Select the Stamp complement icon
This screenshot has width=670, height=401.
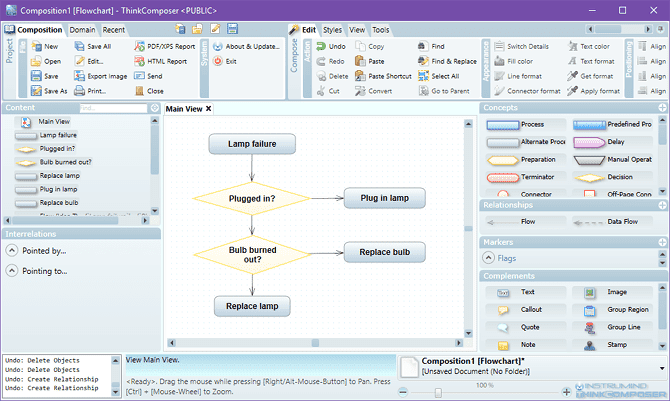[590, 345]
